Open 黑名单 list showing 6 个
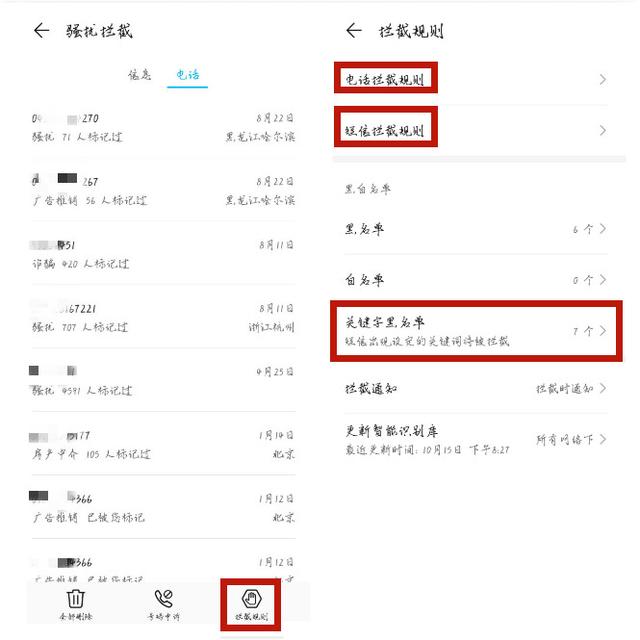This screenshot has width=640, height=640. tap(475, 229)
